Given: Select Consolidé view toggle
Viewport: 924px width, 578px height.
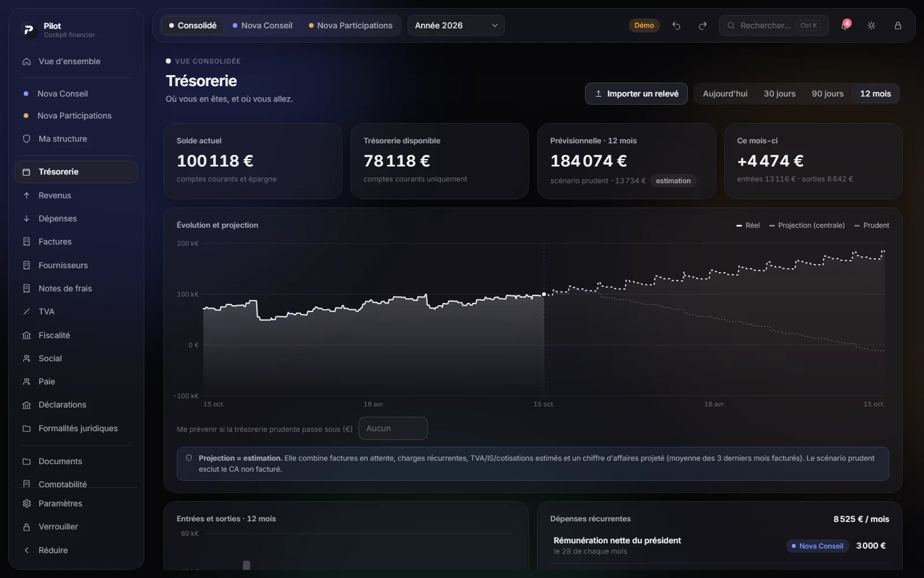Looking at the screenshot, I should pyautogui.click(x=192, y=25).
